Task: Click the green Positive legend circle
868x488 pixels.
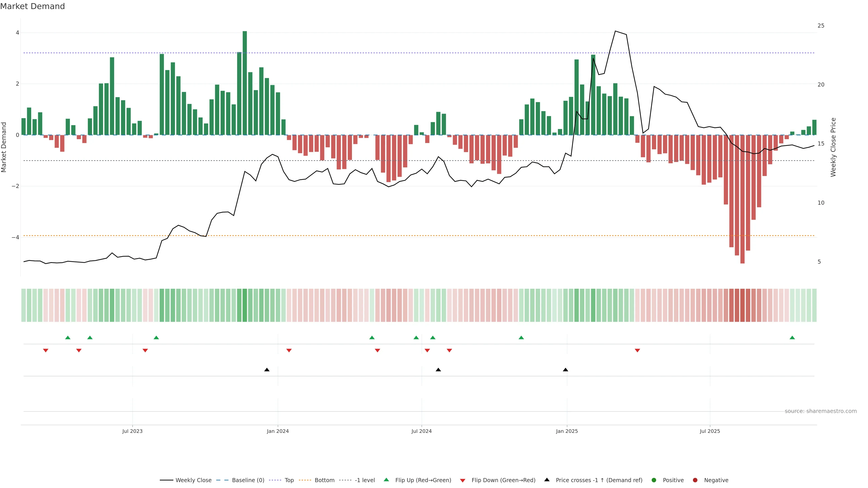Action: tap(654, 480)
